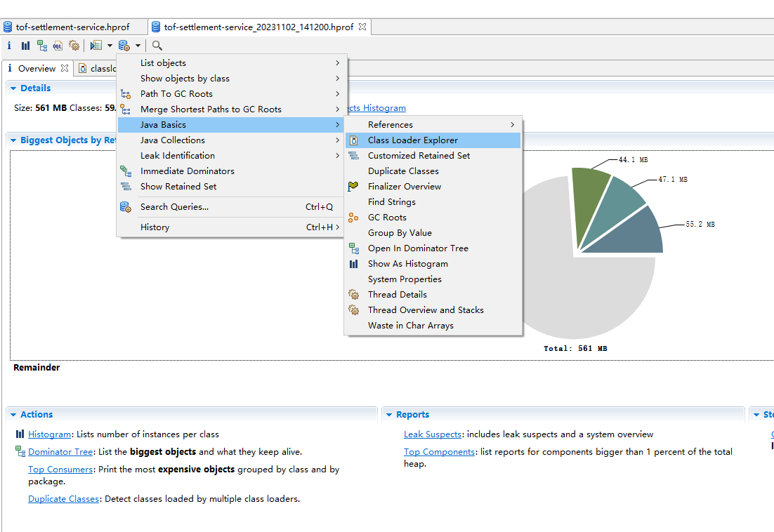The height and width of the screenshot is (532, 774).
Task: Collapse the Reports section
Action: (x=388, y=415)
